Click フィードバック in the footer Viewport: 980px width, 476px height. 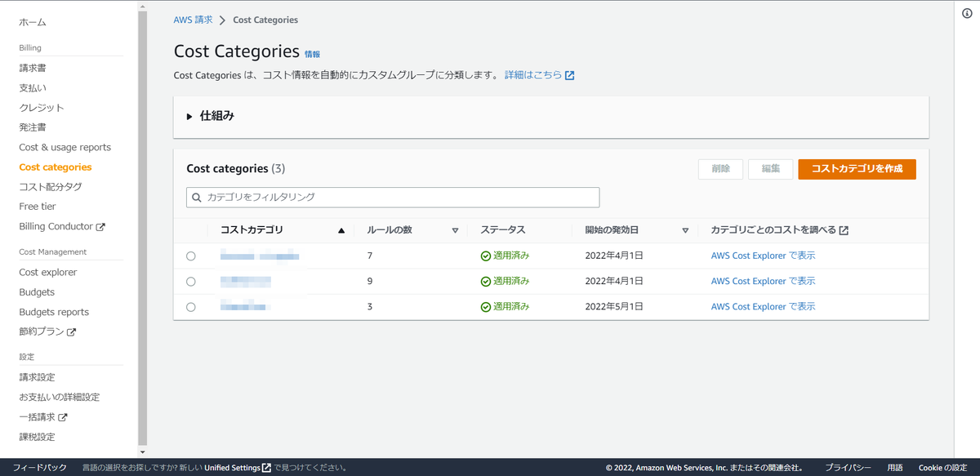click(40, 468)
